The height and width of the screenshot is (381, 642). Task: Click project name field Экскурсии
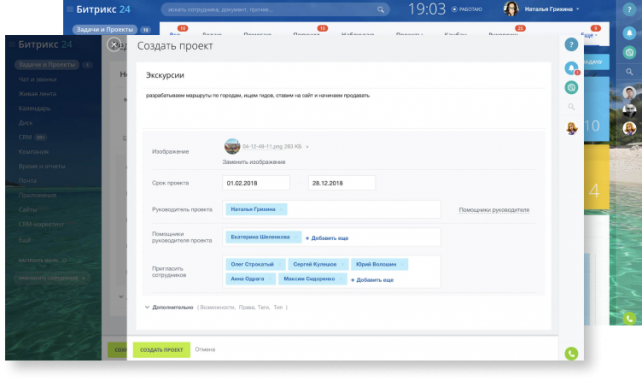click(344, 75)
